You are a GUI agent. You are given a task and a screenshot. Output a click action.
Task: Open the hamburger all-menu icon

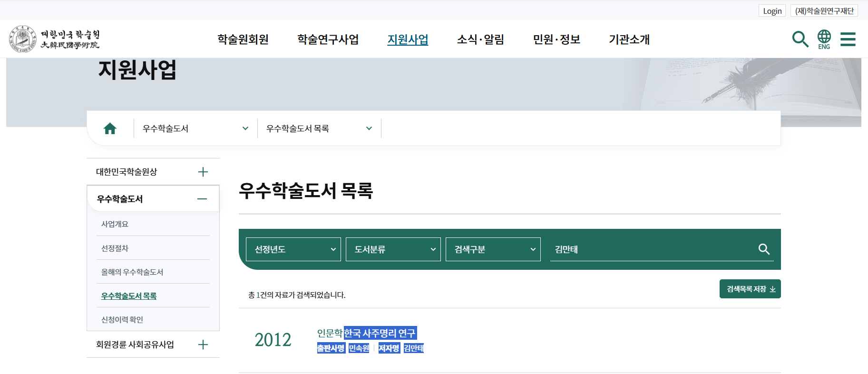pos(848,39)
